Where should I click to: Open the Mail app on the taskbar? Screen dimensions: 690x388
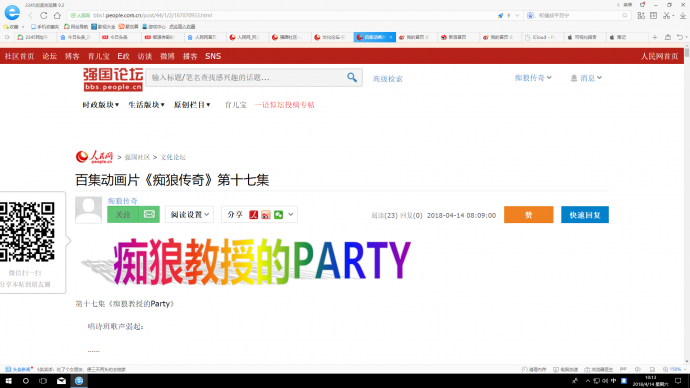pos(61,381)
